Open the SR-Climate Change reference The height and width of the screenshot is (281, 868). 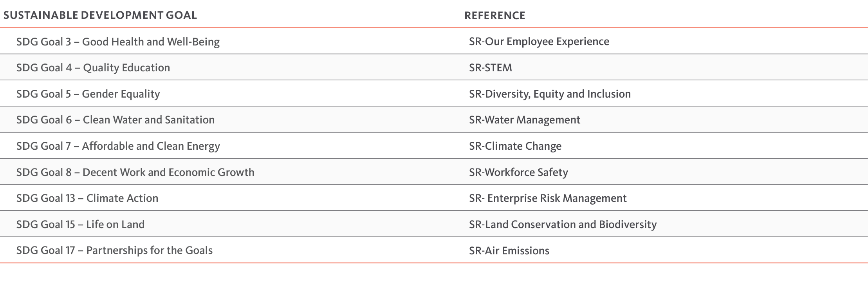point(515,146)
